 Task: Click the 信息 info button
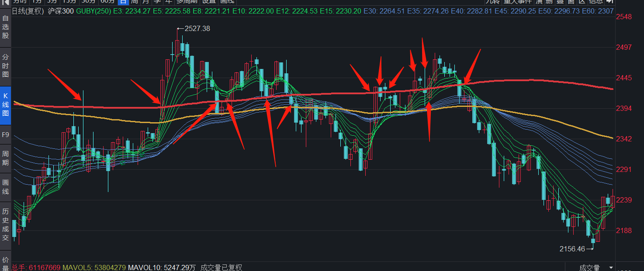(596, 2)
